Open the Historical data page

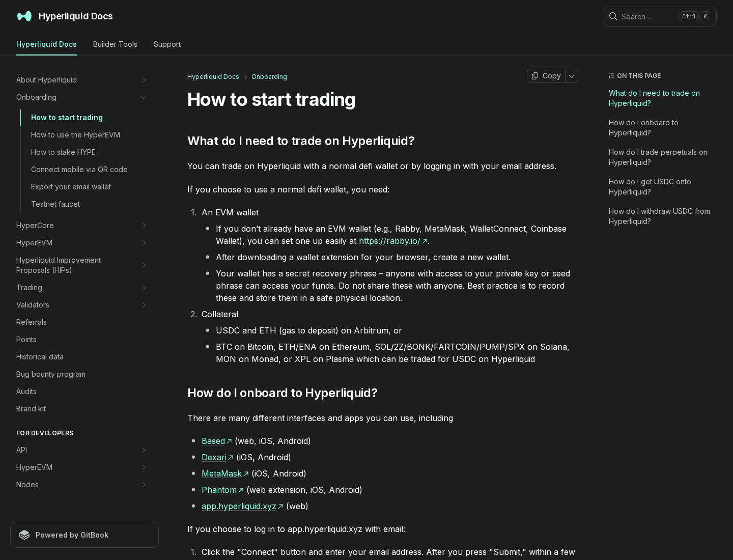(x=40, y=357)
